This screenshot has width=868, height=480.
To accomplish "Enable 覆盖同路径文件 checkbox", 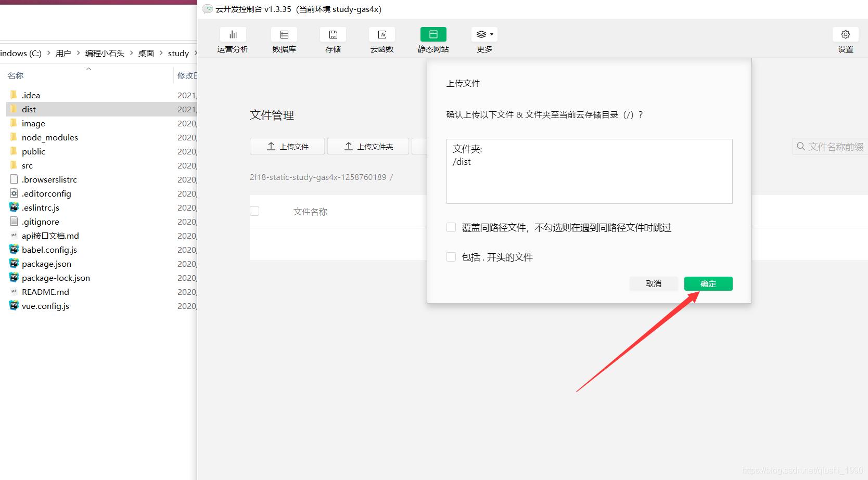I will 451,227.
